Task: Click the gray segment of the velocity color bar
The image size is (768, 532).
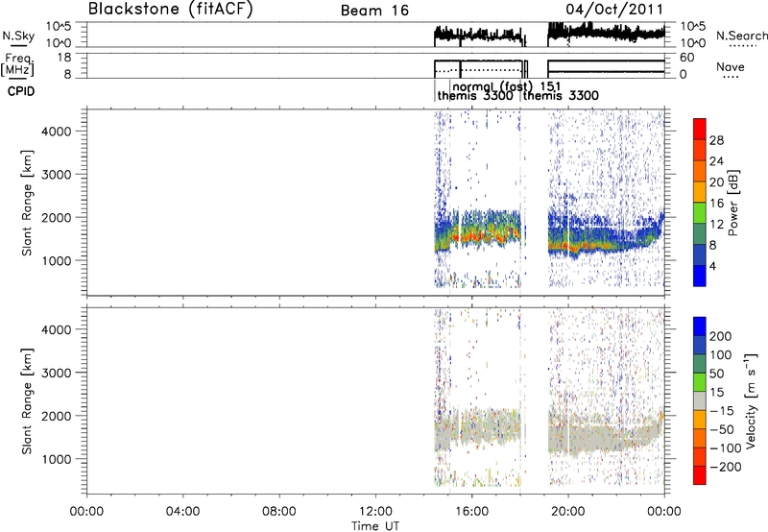Action: tap(700, 400)
